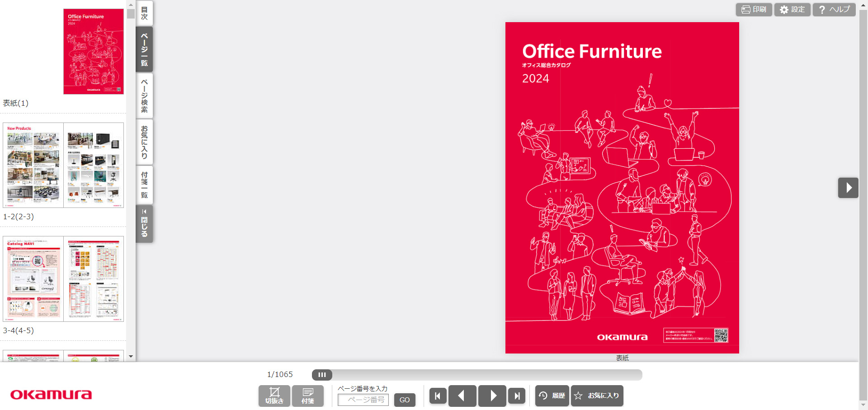Click the 3-4(4-5) page label
868x410 pixels.
19,330
